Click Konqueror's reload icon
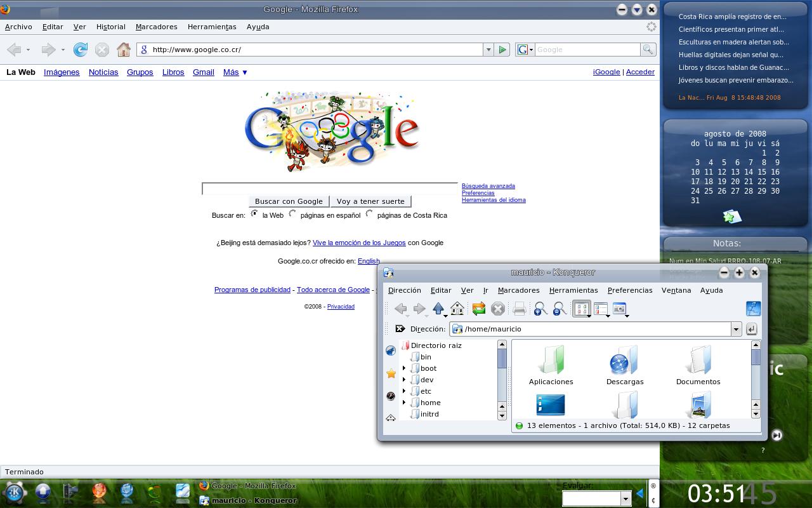The width and height of the screenshot is (812, 508). (x=479, y=309)
